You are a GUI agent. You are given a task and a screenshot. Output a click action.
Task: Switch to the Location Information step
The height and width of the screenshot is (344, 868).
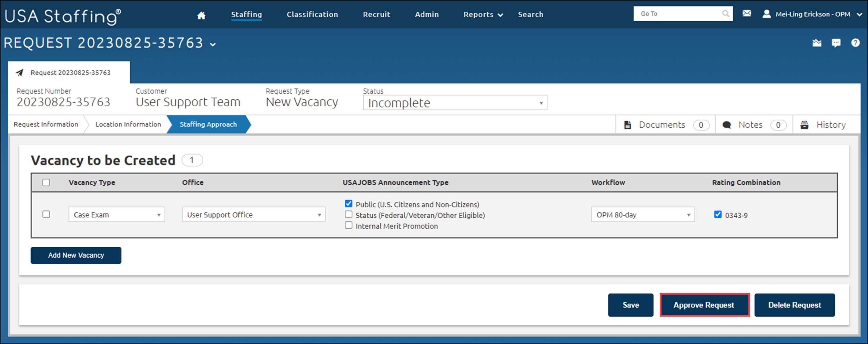click(x=128, y=124)
